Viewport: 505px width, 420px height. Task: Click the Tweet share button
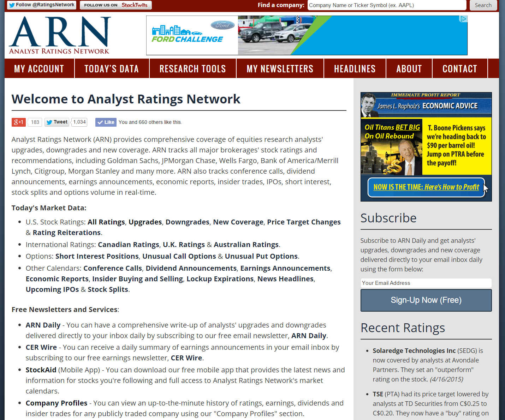(57, 122)
